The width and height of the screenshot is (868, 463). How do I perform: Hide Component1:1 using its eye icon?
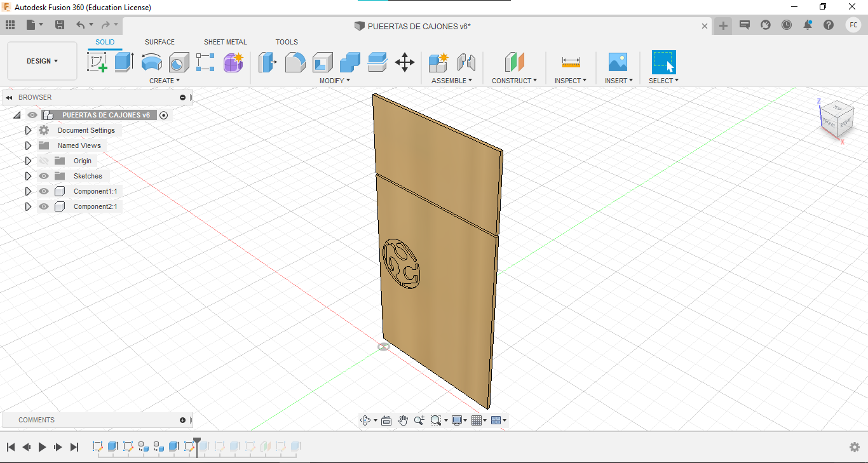point(44,191)
